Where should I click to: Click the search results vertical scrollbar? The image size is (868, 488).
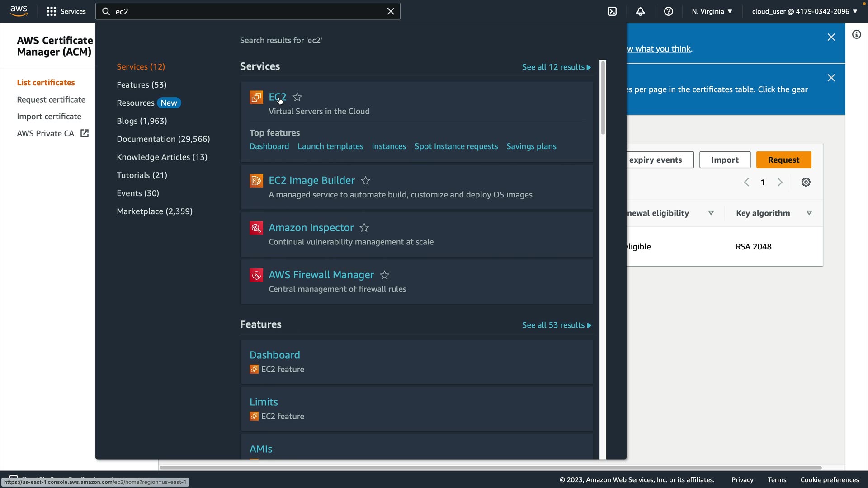(603, 98)
